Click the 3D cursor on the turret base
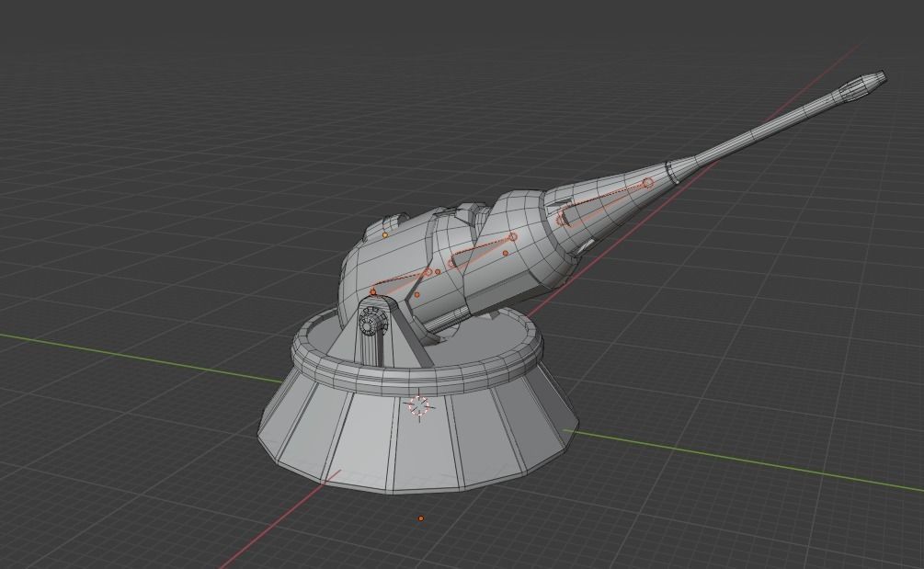Viewport: 924px width, 569px height. [x=419, y=406]
